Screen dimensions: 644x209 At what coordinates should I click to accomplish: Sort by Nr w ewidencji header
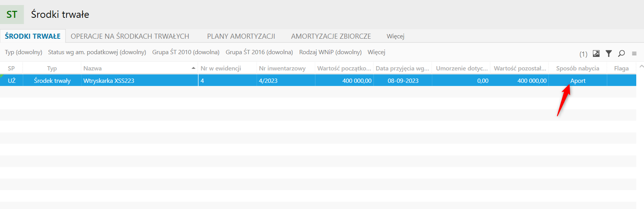click(228, 68)
